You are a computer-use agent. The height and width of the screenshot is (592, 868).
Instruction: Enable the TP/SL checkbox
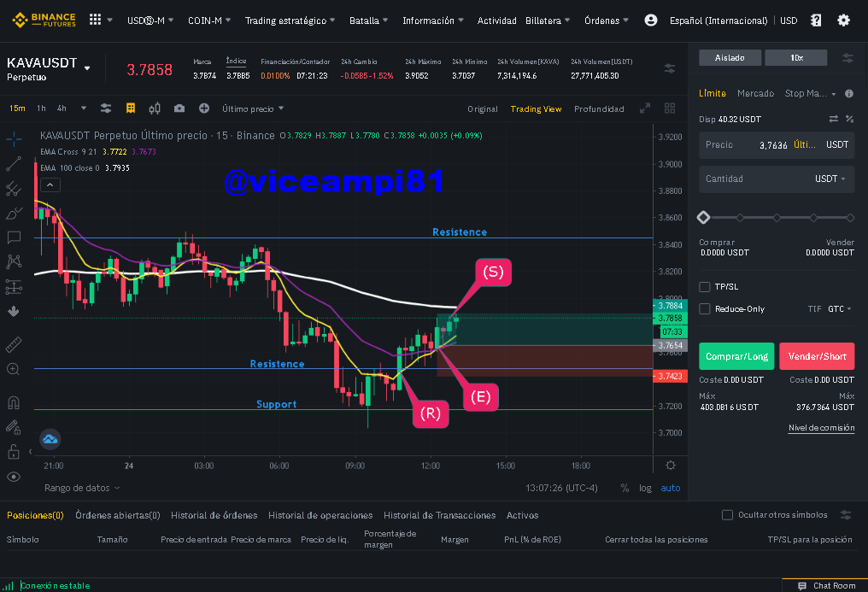[x=705, y=286]
